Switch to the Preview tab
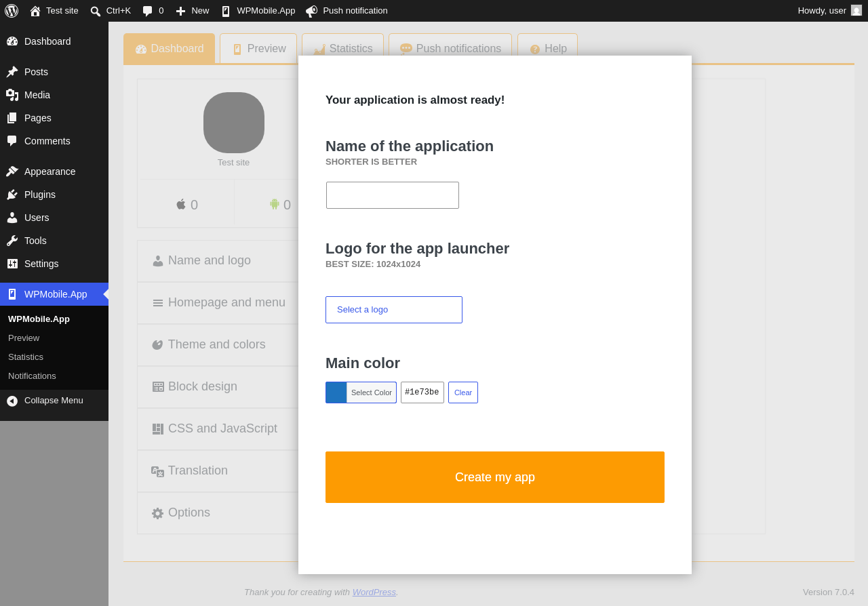Image resolution: width=868 pixels, height=606 pixels. pyautogui.click(x=258, y=49)
